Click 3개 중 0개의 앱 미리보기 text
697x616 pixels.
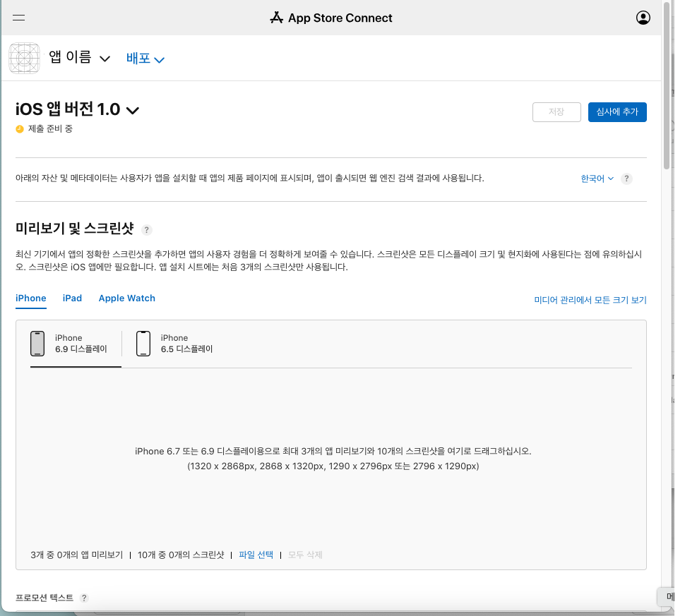[76, 555]
